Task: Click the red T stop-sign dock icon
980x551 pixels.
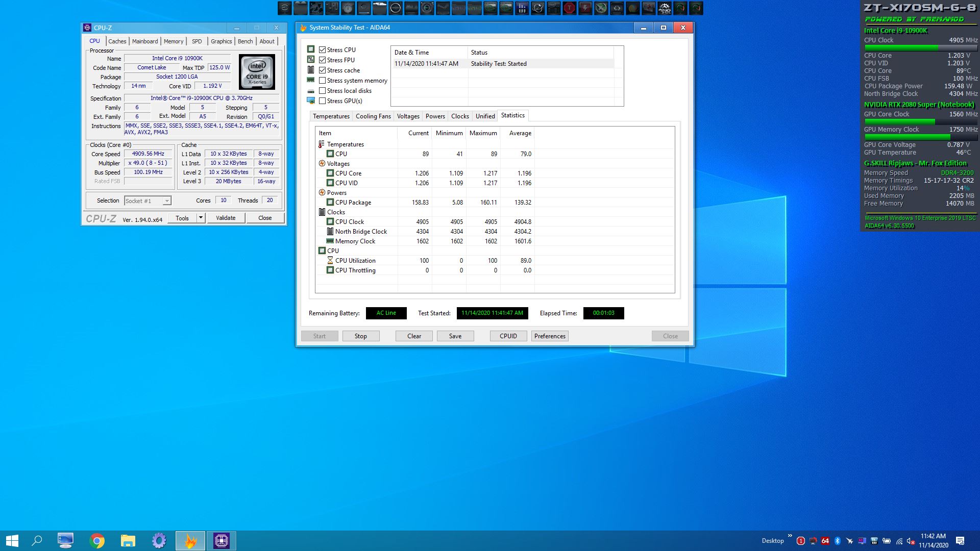Action: [x=569, y=8]
